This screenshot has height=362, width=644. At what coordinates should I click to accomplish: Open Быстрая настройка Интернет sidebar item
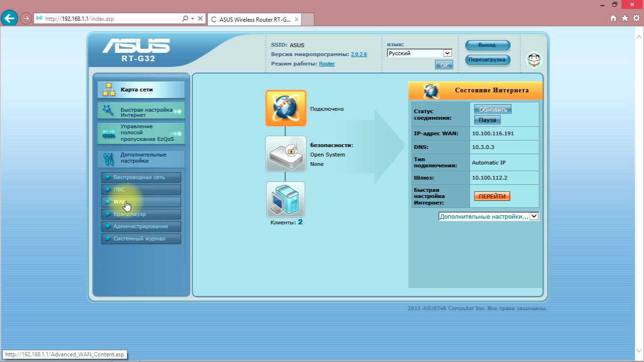point(141,111)
